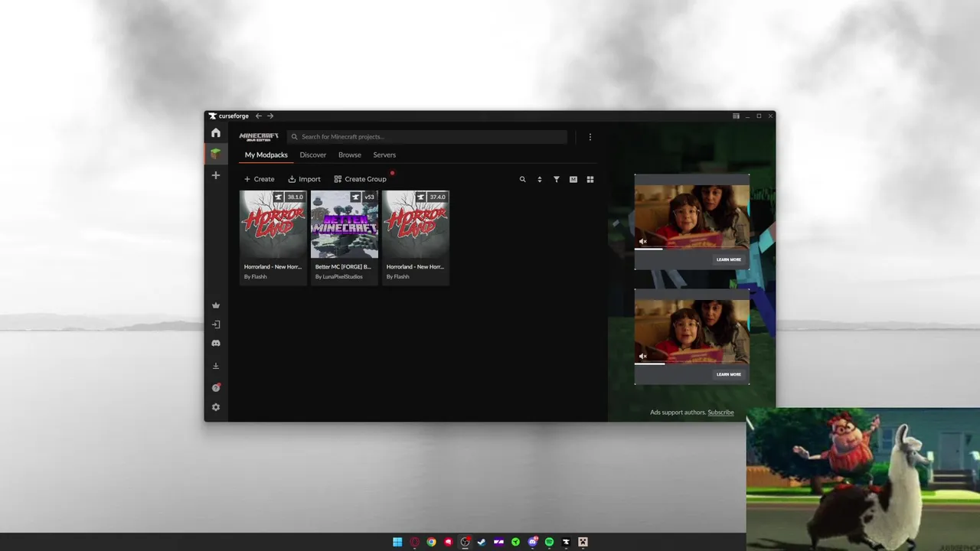
Task: Navigate back with the left arrow
Action: [x=258, y=116]
